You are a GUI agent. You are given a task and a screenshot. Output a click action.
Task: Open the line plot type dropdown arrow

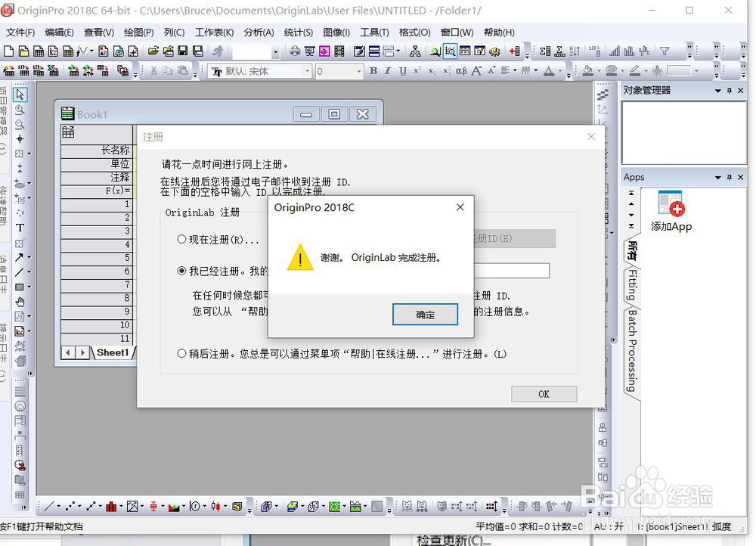[x=59, y=507]
